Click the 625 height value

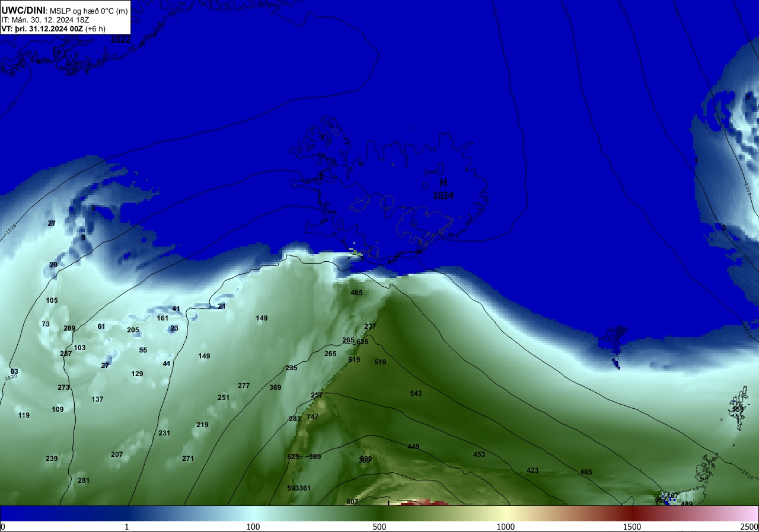(362, 342)
